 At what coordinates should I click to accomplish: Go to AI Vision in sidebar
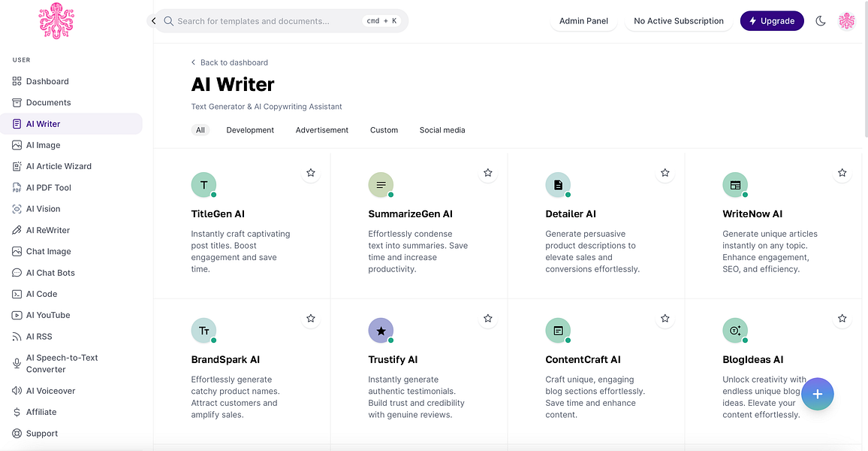click(43, 209)
